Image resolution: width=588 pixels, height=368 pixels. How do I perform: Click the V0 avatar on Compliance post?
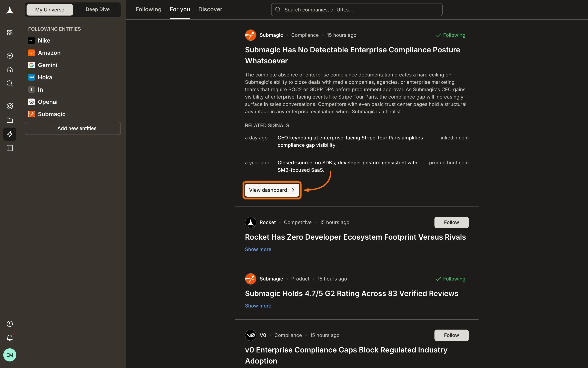click(x=251, y=335)
